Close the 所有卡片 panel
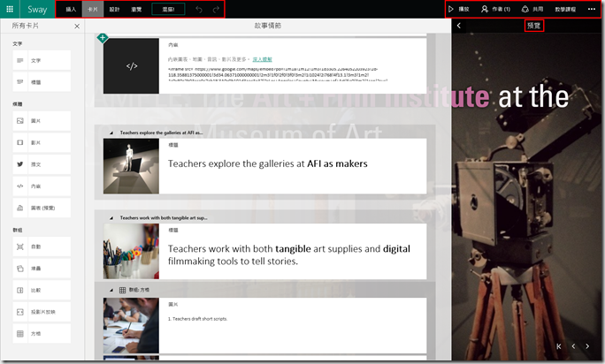 pyautogui.click(x=77, y=27)
